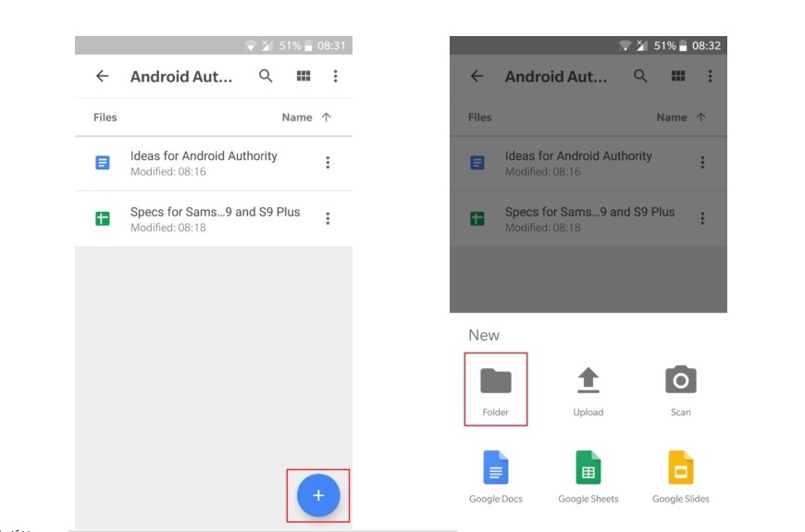Go back using arrow in left phone
This screenshot has width=805, height=532.
(x=102, y=76)
